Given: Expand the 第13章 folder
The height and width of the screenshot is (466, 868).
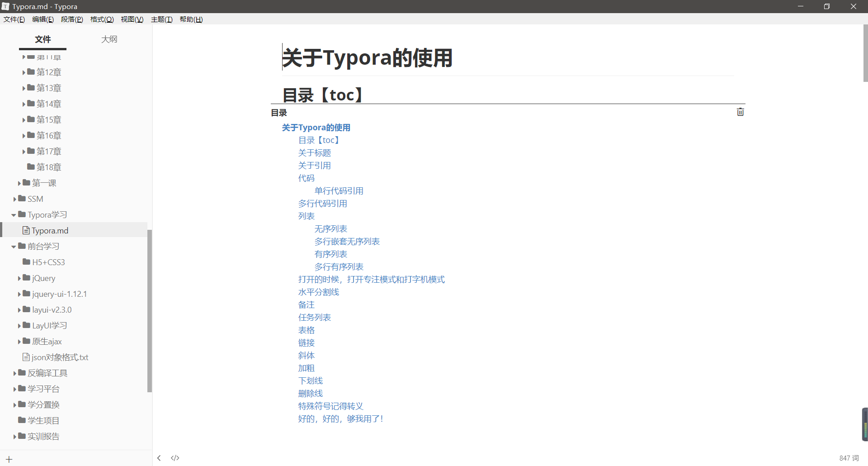Looking at the screenshot, I should point(24,88).
